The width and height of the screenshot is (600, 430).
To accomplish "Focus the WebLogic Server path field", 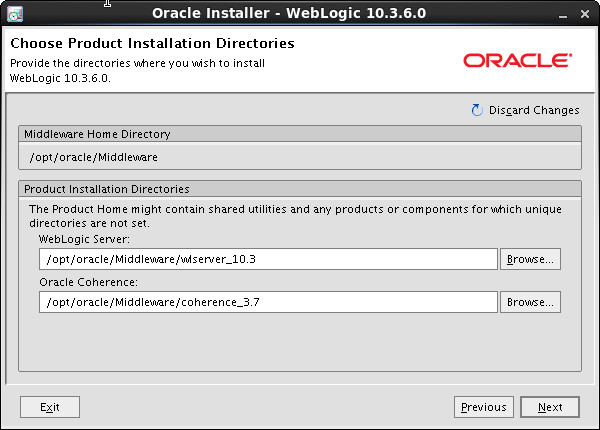I will (268, 259).
